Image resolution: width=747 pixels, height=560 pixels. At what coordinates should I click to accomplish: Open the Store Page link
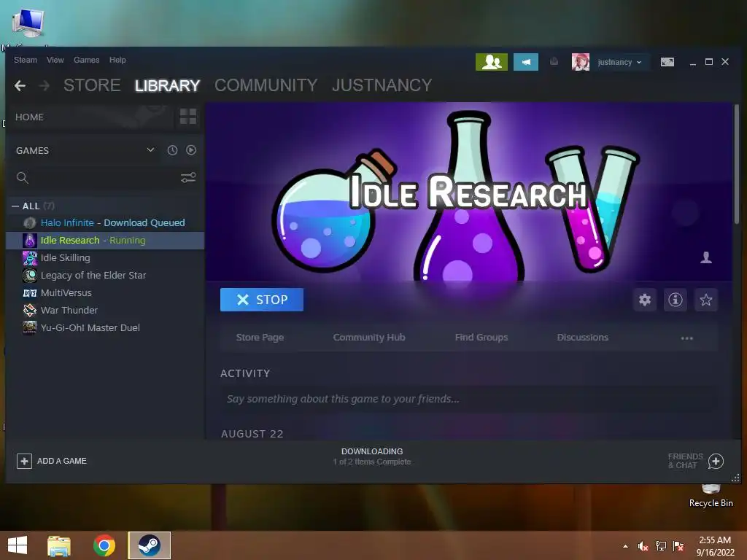coord(260,337)
